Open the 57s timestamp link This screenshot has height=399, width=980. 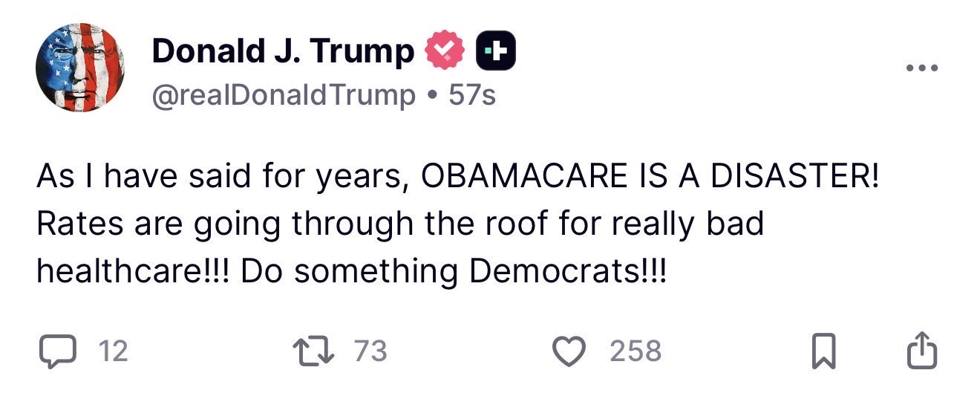(472, 94)
